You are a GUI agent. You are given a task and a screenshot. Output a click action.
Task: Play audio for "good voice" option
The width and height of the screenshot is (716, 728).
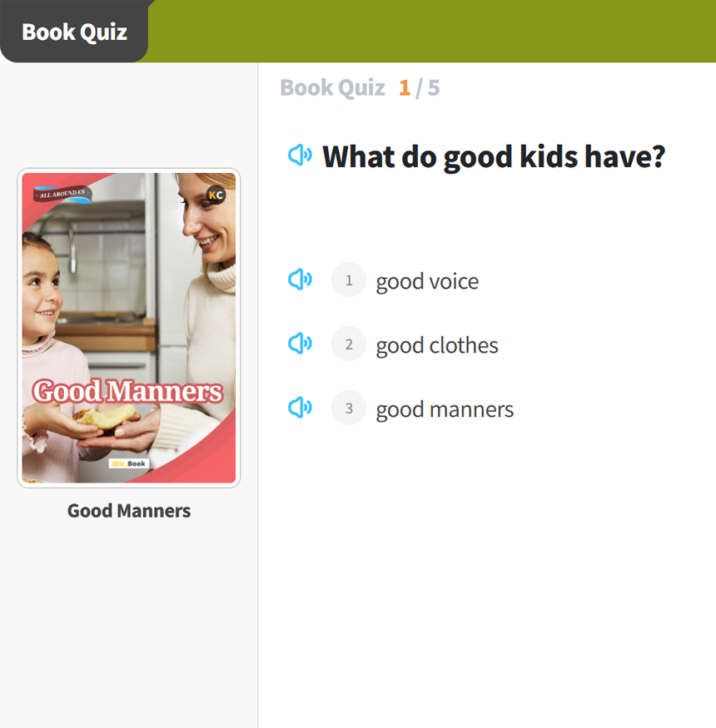click(300, 280)
